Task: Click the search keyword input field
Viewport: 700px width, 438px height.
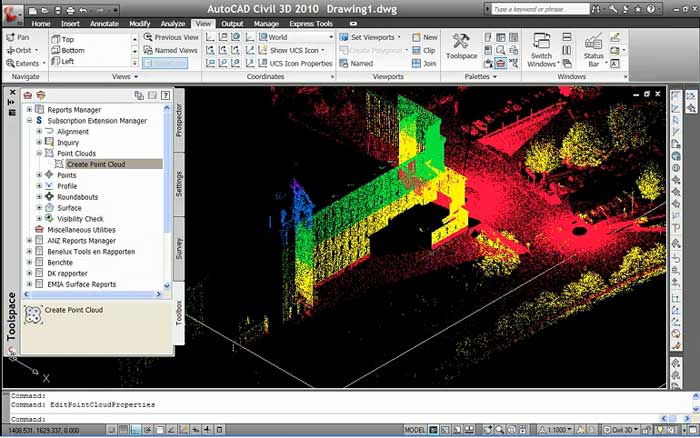Action: [540, 9]
